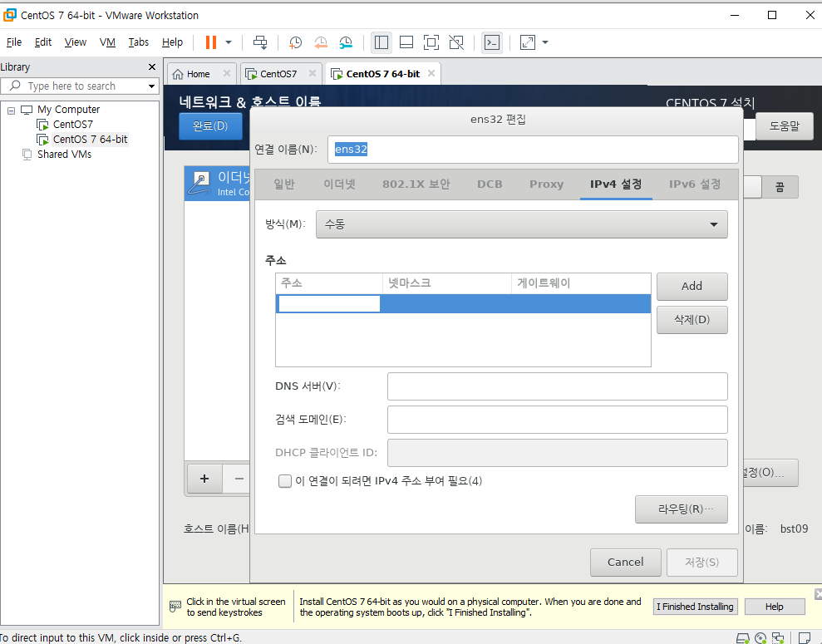Open the Help menu

coord(172,42)
